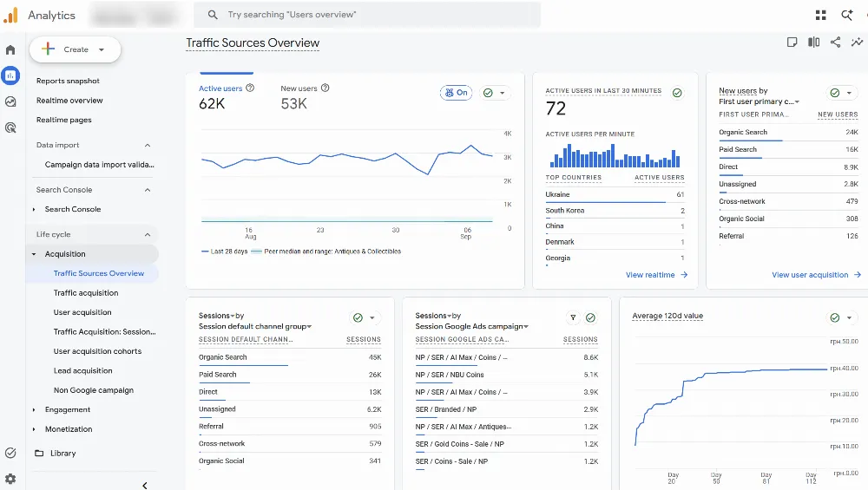Click the arrow icon beside View user acquisition
This screenshot has width=868, height=490.
click(858, 275)
